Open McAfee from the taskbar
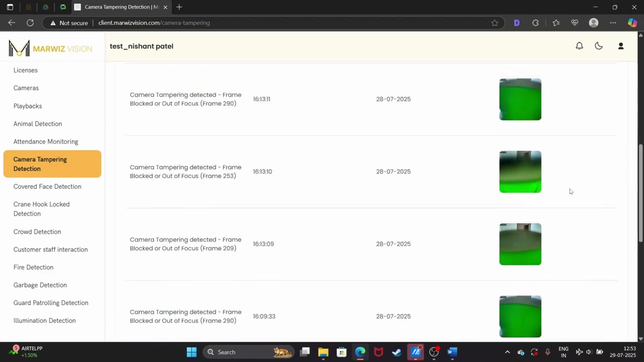644x362 pixels. (378, 352)
